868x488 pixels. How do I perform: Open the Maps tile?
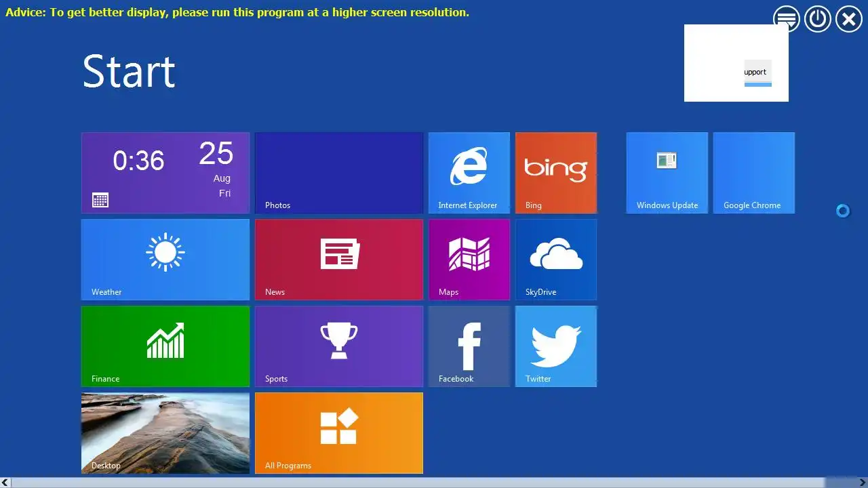click(469, 260)
